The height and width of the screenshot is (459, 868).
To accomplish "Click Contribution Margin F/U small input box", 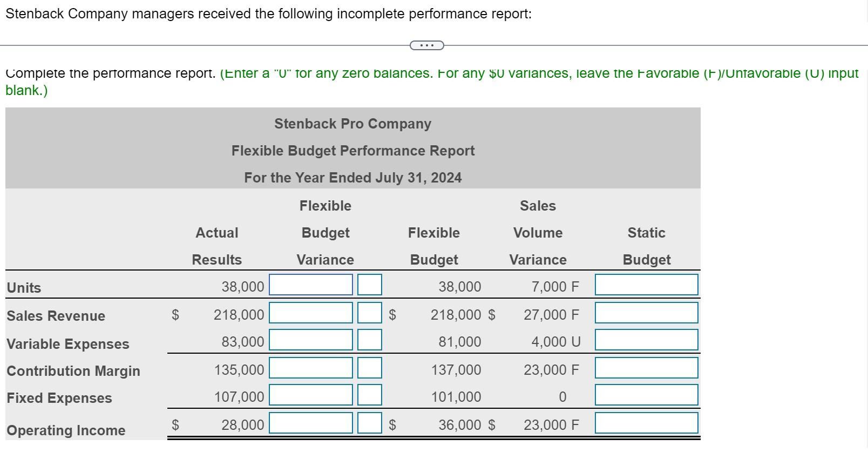I will coord(370,368).
